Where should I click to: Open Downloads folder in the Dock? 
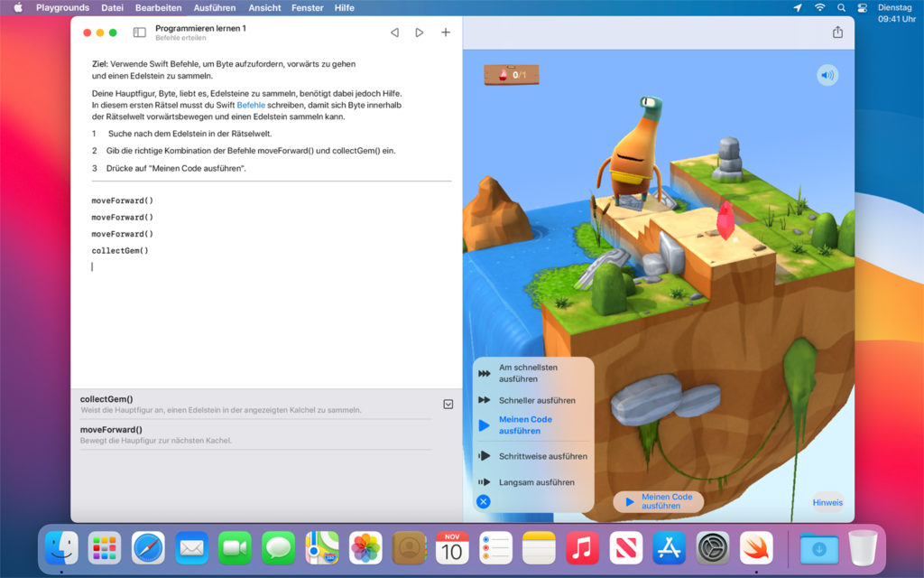(x=819, y=548)
